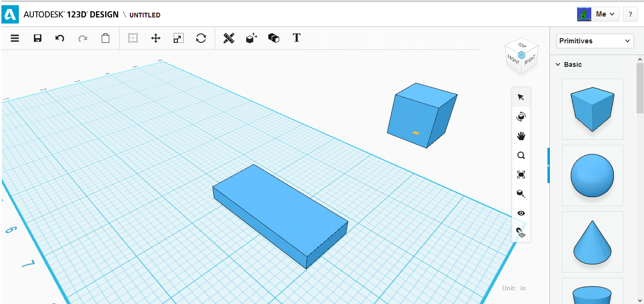The image size is (644, 304).
Task: Click the clipboard paste icon
Action: click(x=105, y=38)
